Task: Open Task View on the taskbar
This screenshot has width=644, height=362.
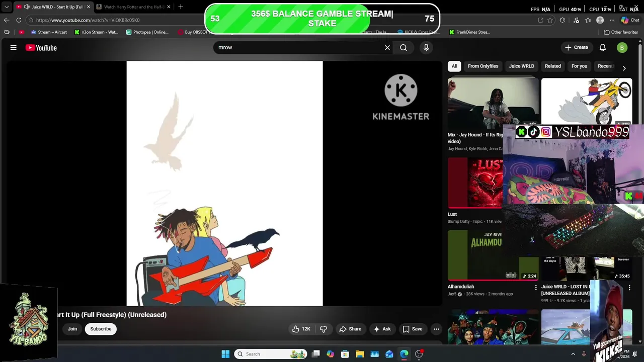Action: pyautogui.click(x=315, y=354)
